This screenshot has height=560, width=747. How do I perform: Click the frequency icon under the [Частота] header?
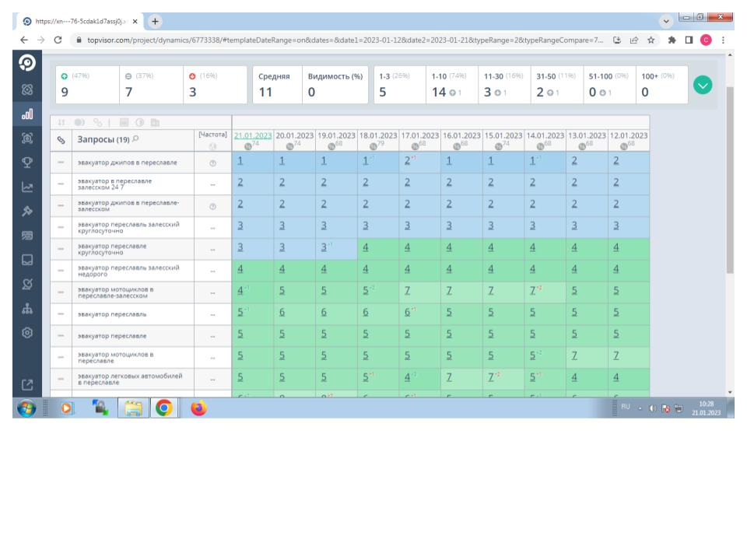(212, 145)
